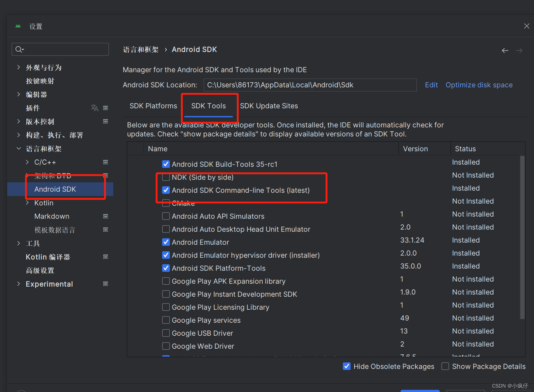Switch to SDK Platforms tab
This screenshot has width=534, height=392.
tap(153, 106)
